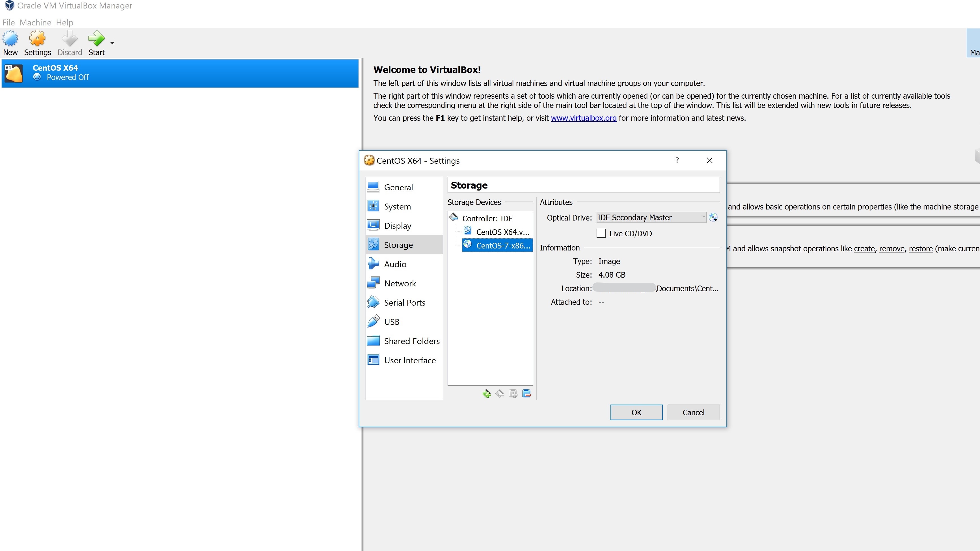Switch to the Network settings category
This screenshot has width=980, height=551.
pyautogui.click(x=400, y=283)
